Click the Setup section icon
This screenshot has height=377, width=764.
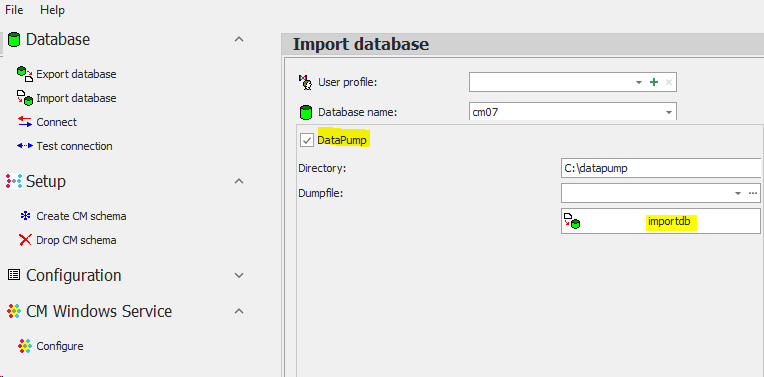[14, 181]
